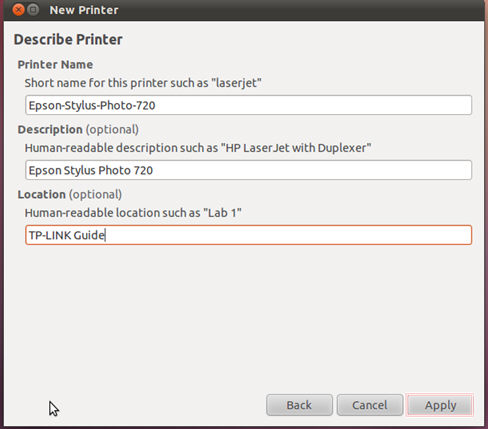Viewport: 488px width, 429px height.
Task: Click the "Description (optional)" label
Action: point(78,129)
